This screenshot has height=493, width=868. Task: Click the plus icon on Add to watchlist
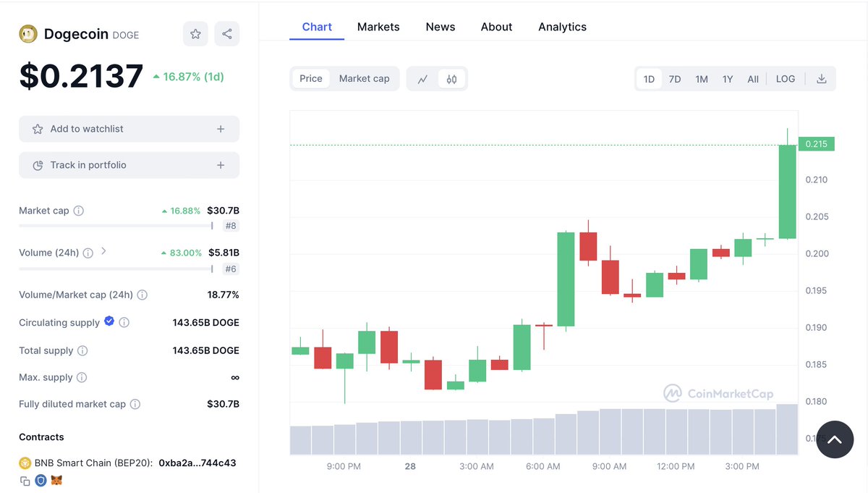click(x=221, y=129)
